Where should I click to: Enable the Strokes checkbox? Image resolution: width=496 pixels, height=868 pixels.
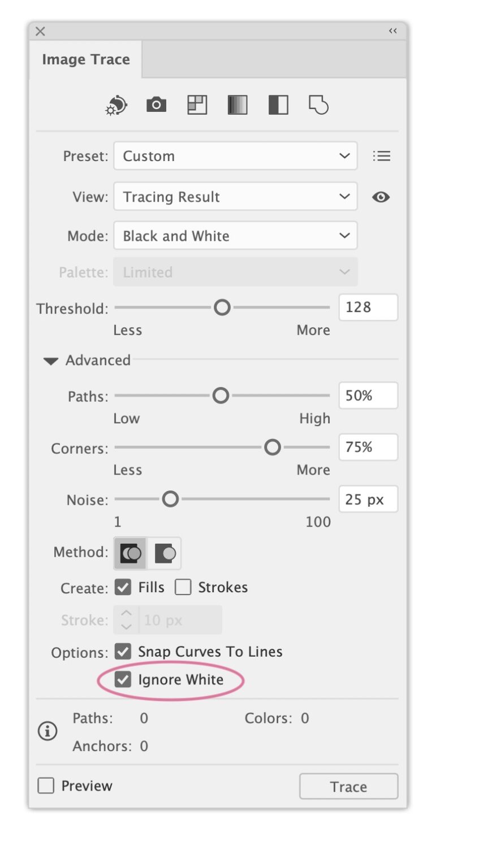pyautogui.click(x=183, y=587)
